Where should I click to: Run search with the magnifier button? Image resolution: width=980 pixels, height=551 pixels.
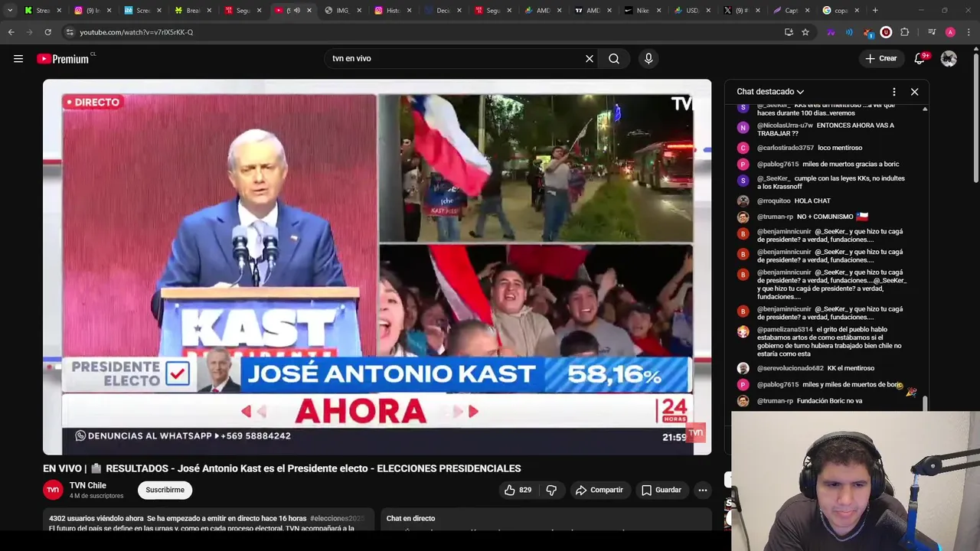[x=614, y=58]
